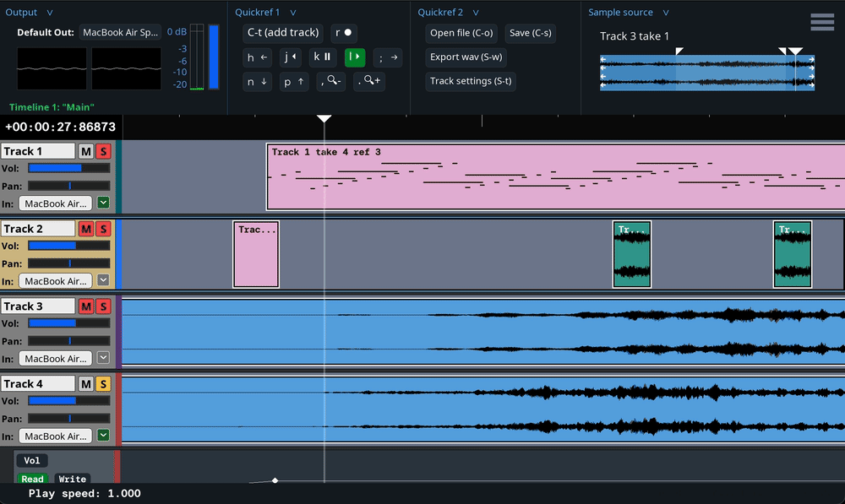Click the green play forward button
845x504 pixels.
pos(355,57)
